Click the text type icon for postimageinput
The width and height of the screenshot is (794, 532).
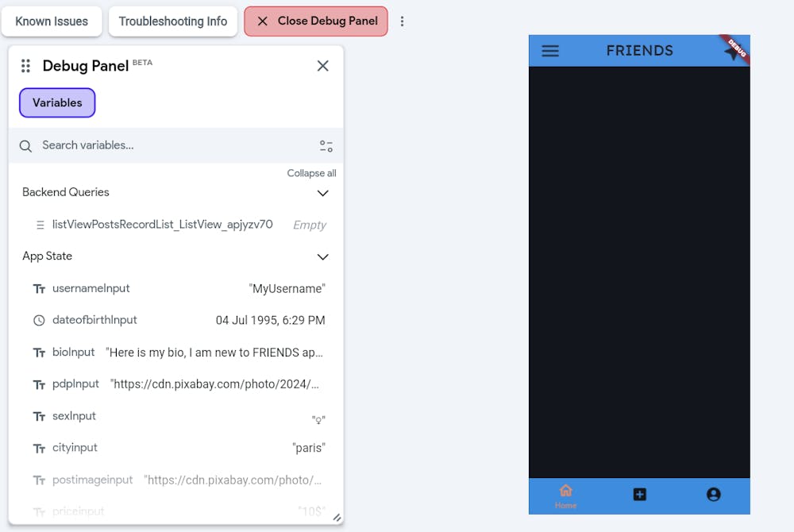(39, 480)
